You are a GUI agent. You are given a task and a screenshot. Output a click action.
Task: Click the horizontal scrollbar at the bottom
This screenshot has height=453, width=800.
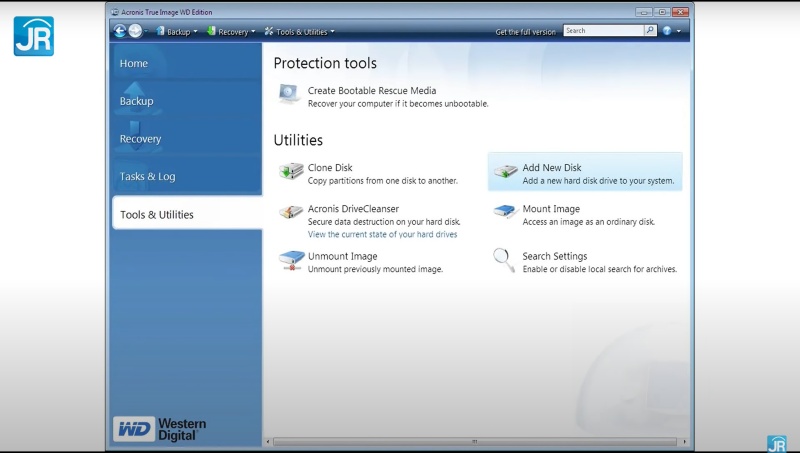click(x=475, y=441)
